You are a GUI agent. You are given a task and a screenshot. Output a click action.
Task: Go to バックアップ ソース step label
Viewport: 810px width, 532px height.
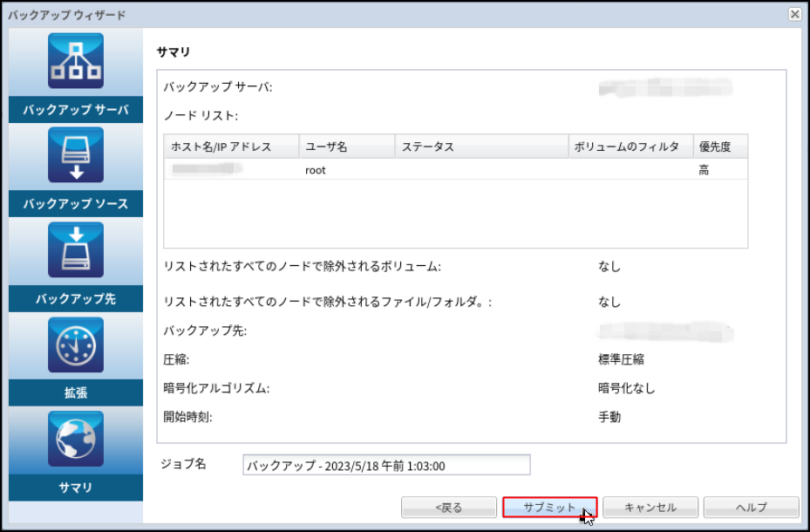tap(76, 204)
